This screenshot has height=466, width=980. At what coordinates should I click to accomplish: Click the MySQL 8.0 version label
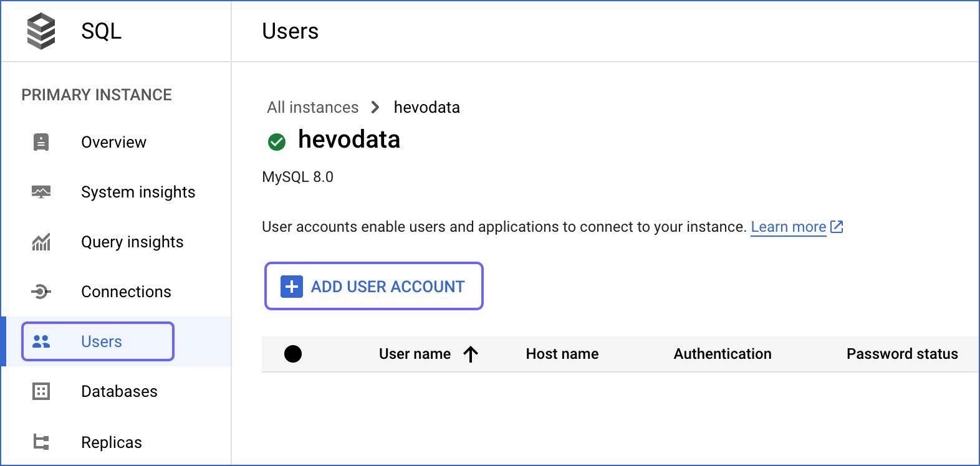tap(297, 177)
